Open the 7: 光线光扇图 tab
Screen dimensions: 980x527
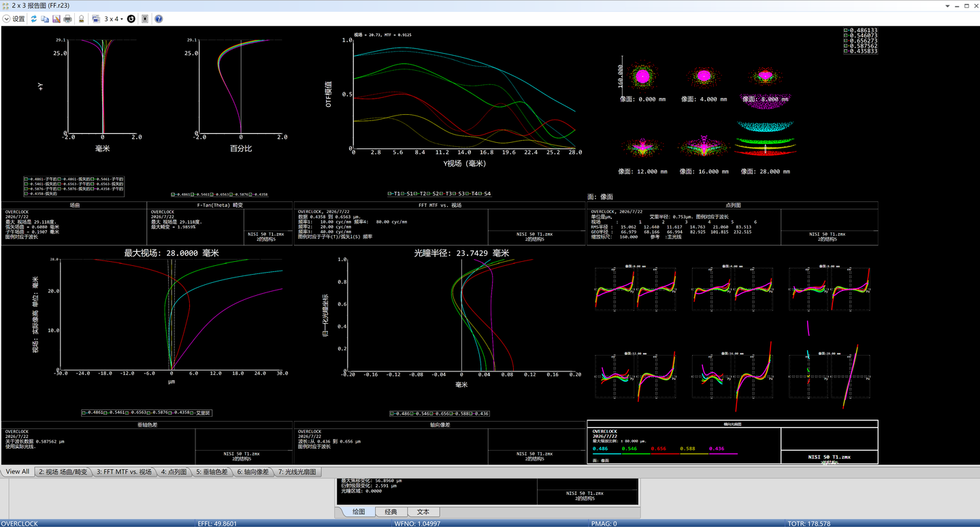pyautogui.click(x=297, y=472)
